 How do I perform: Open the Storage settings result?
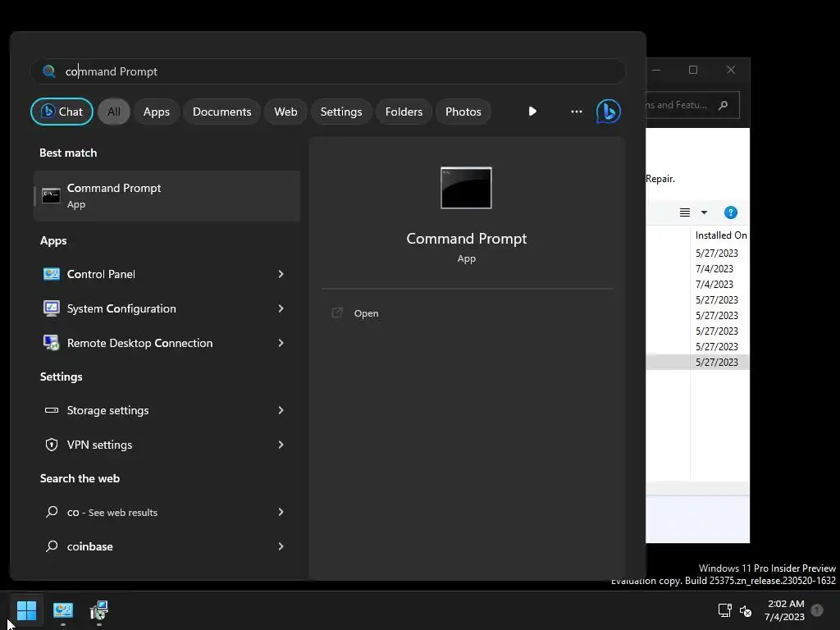167,410
